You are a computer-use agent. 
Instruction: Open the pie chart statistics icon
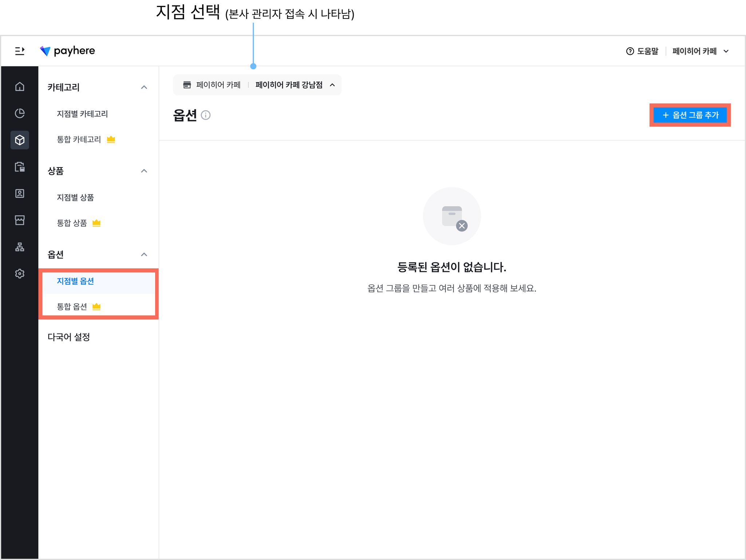click(20, 113)
